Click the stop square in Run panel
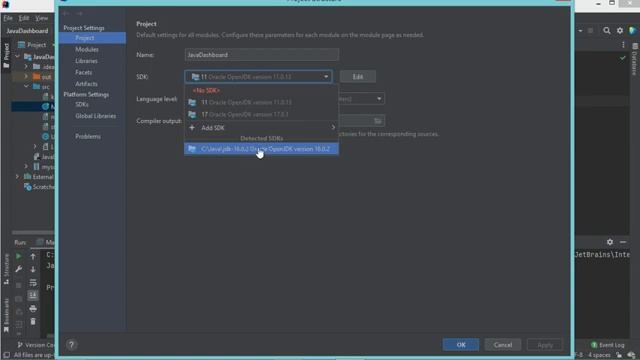Screen dimensions: 640x360 pos(18,285)
